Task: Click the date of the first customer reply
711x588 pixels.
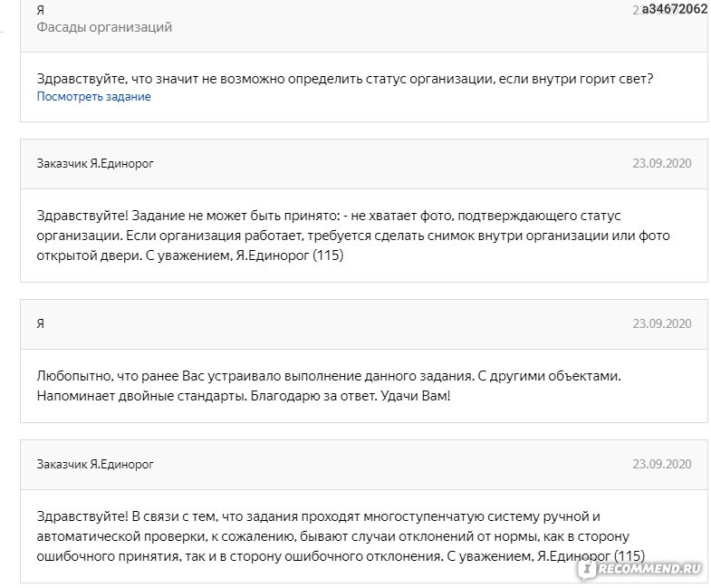Action: pos(661,163)
